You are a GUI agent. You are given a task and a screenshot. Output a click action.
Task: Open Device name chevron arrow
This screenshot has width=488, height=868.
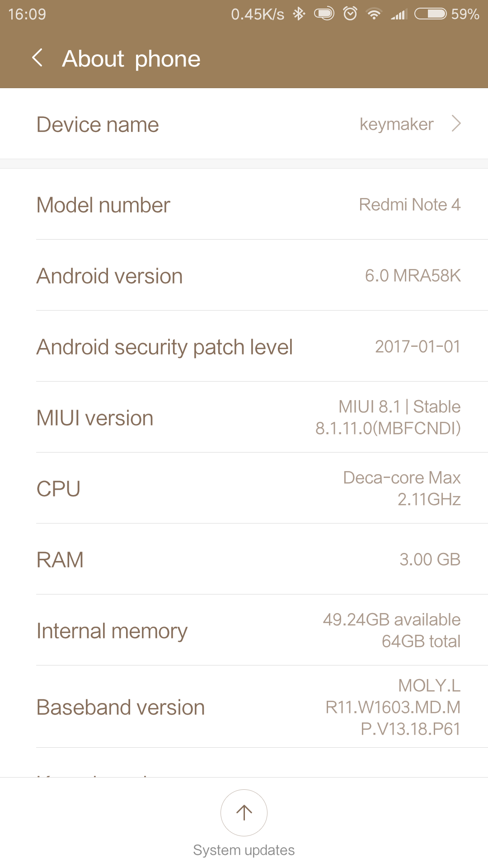(456, 123)
